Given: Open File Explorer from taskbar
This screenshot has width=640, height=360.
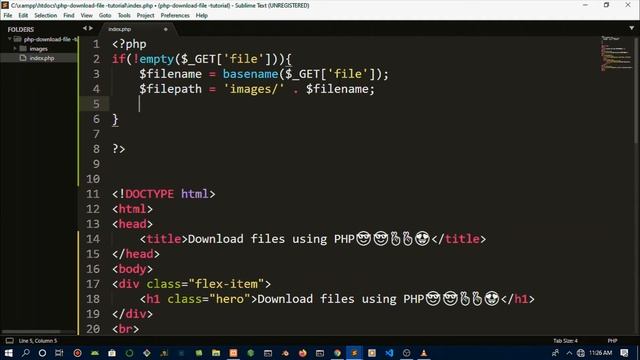Looking at the screenshot, I should coord(216,353).
